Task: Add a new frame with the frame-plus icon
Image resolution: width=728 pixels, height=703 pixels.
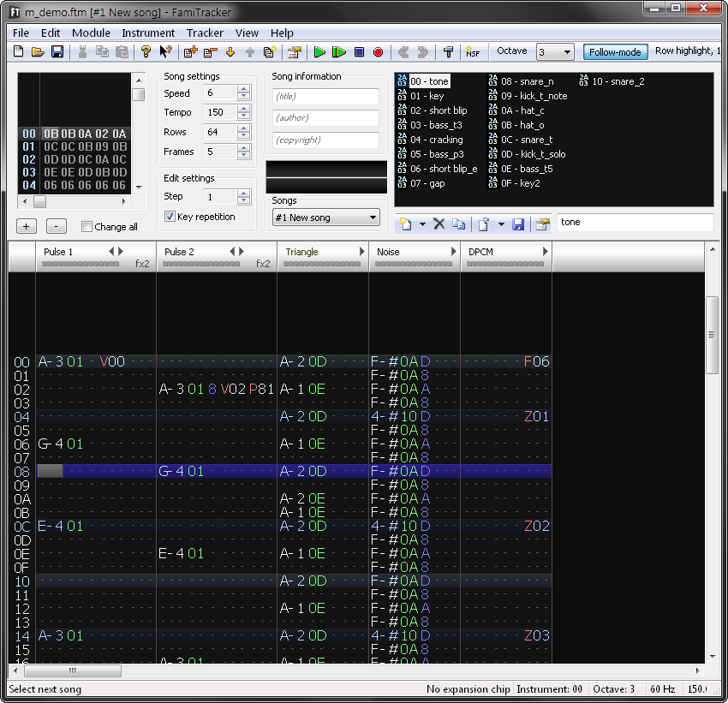Action: coord(192,52)
